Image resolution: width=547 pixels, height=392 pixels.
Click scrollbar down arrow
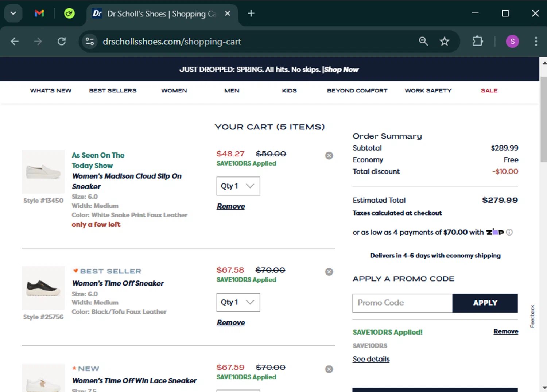544,388
